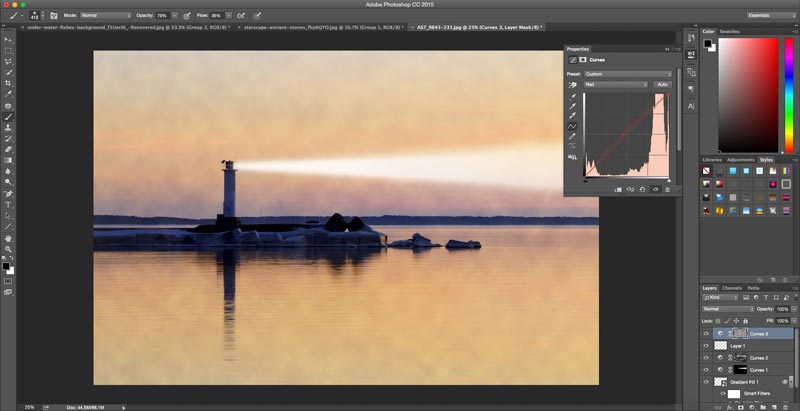Select the Curves 3 layer mask thumbnail
The image size is (800, 411).
[x=740, y=333]
